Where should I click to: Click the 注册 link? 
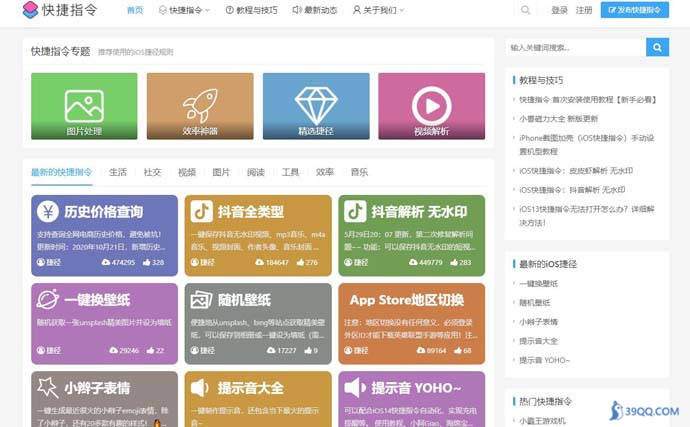click(x=584, y=10)
